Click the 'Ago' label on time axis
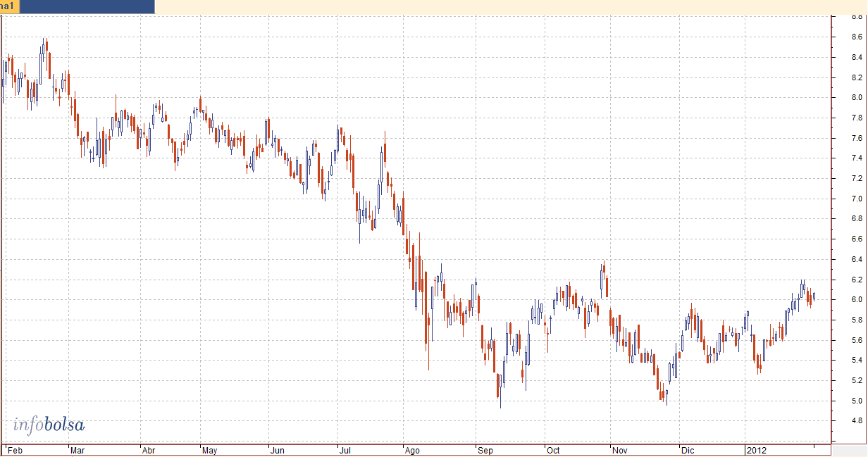Screen dimensions: 868x457 tap(413, 449)
